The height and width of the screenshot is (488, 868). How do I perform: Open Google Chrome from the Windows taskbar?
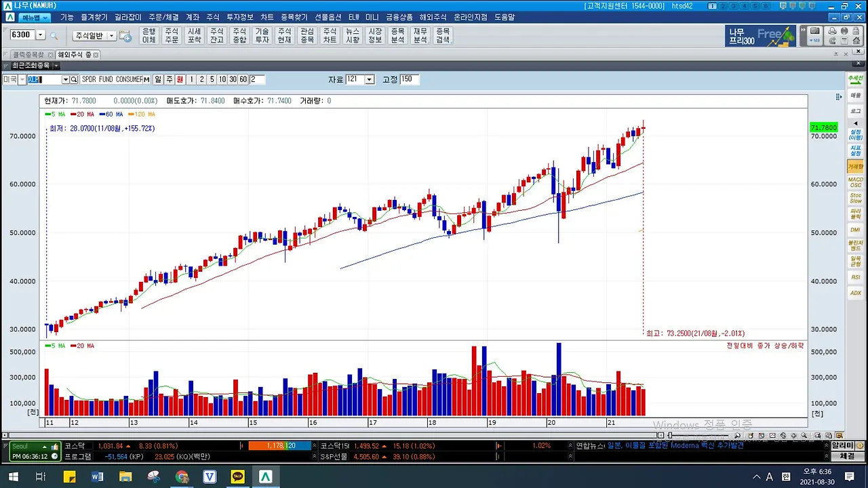[182, 477]
